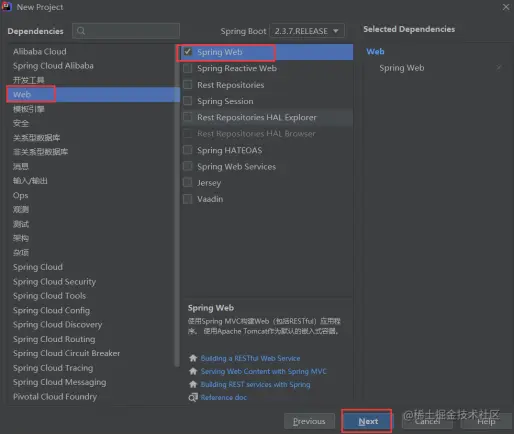Select the 输入/输出 category

pos(30,180)
